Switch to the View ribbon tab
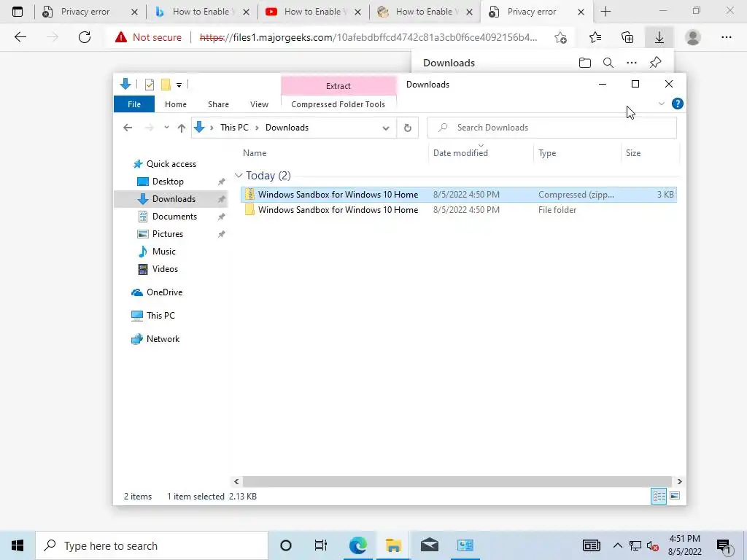This screenshot has height=560, width=747. point(259,104)
